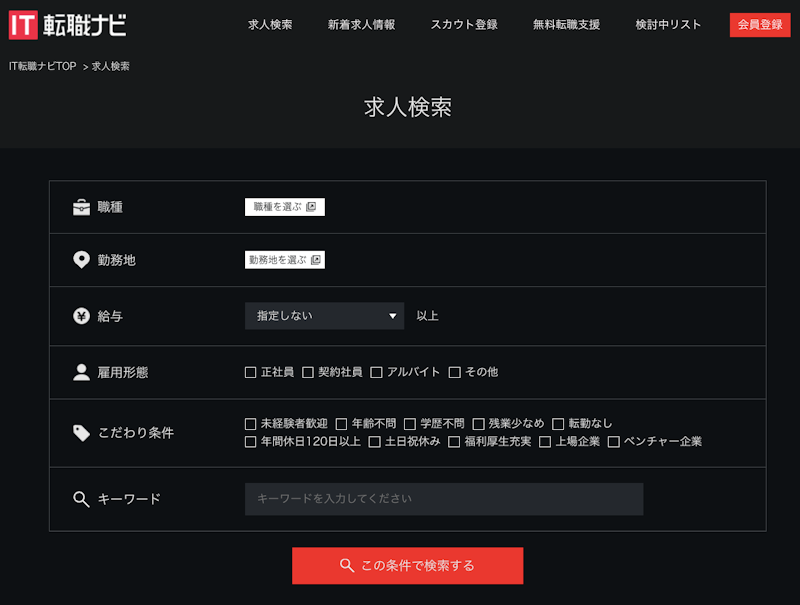Focus the キーワード input field

444,499
